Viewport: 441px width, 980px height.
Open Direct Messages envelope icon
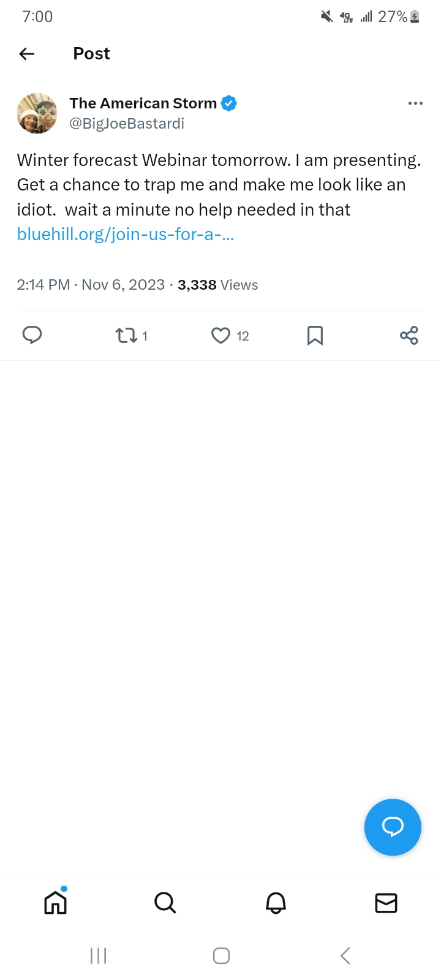(386, 903)
